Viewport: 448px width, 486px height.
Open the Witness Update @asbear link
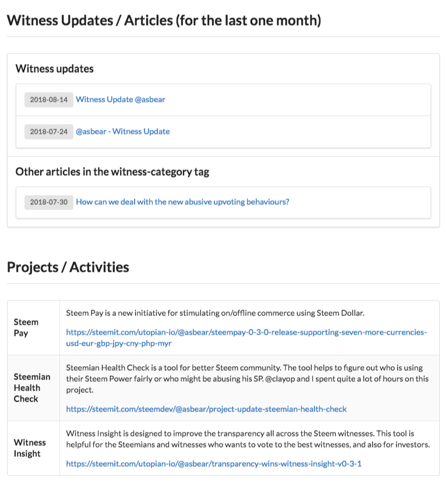[x=121, y=100]
